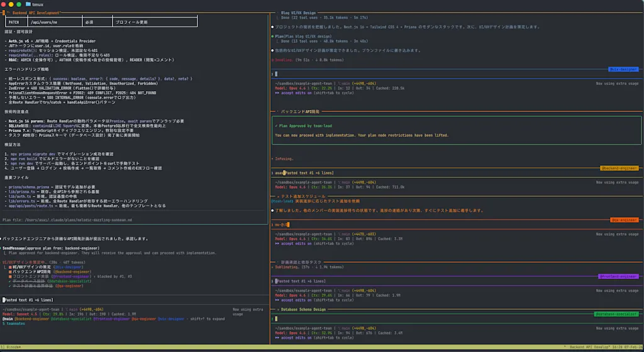Click the Backend API Development title in left pane
Image resolution: width=644 pixels, height=352 pixels.
36,13
